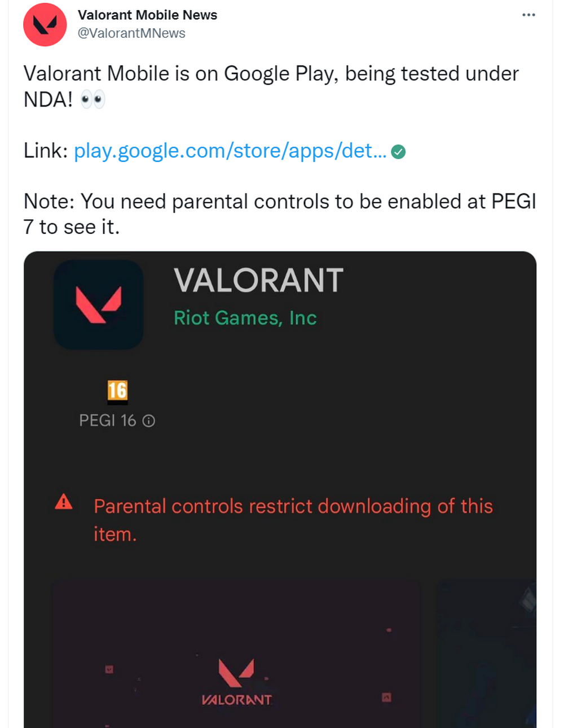Click the VALORANT app icon in the listing
564x728 pixels.
[98, 305]
